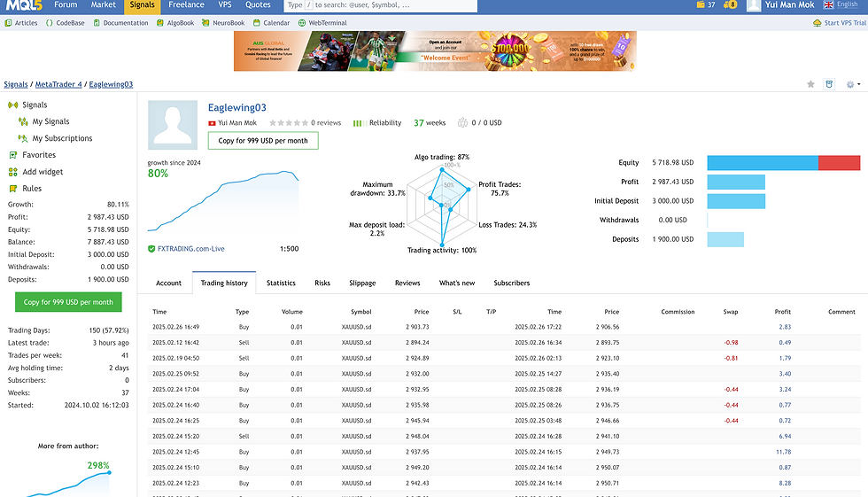Viewport: 868px width, 497px height.
Task: Click the Favorites sidebar icon
Action: (12, 155)
